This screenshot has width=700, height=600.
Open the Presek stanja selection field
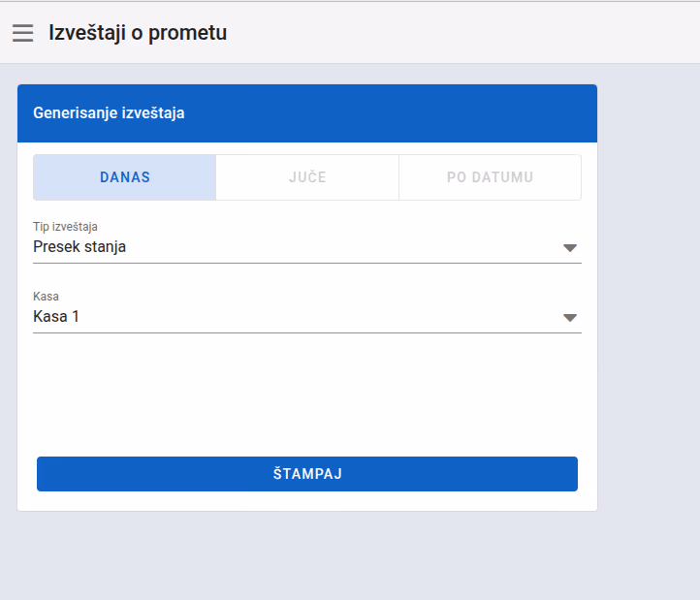307,247
